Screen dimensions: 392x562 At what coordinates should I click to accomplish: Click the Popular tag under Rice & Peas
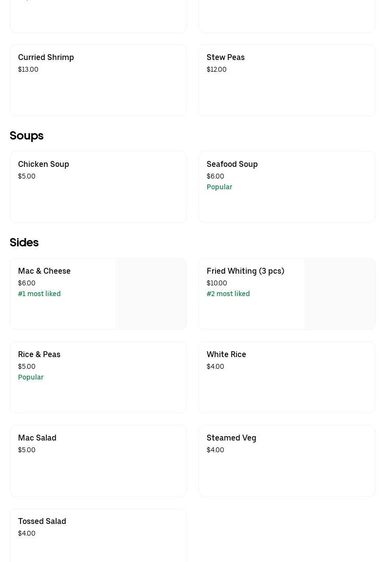tap(31, 377)
